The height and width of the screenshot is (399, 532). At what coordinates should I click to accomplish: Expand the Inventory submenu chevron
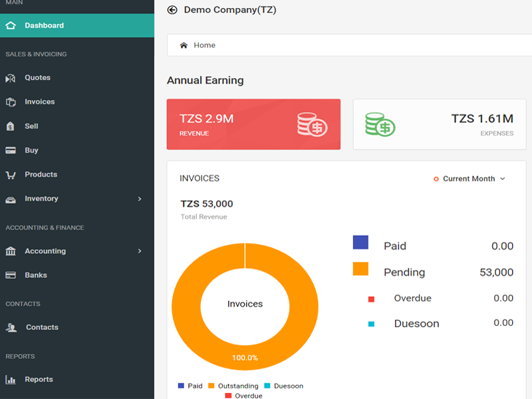pos(140,199)
